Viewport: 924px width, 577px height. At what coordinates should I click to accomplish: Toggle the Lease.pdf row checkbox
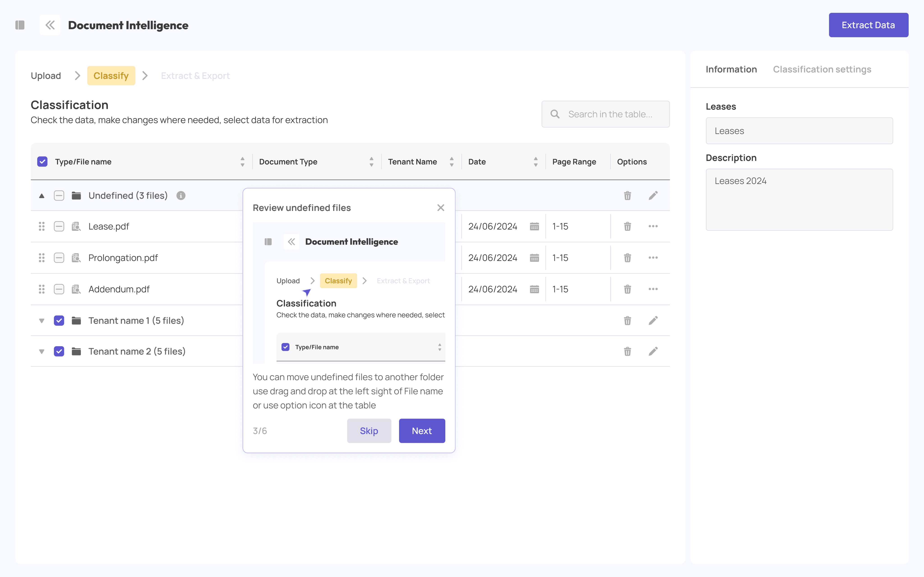(59, 226)
